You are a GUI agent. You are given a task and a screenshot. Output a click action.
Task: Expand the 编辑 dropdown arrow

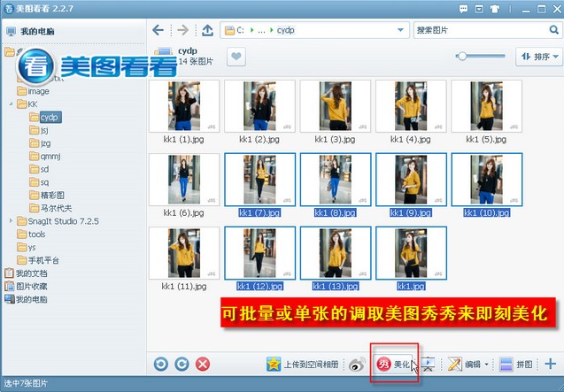pos(487,365)
